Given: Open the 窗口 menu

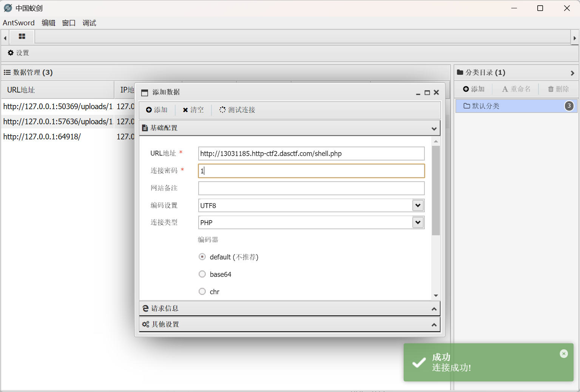Looking at the screenshot, I should click(69, 23).
